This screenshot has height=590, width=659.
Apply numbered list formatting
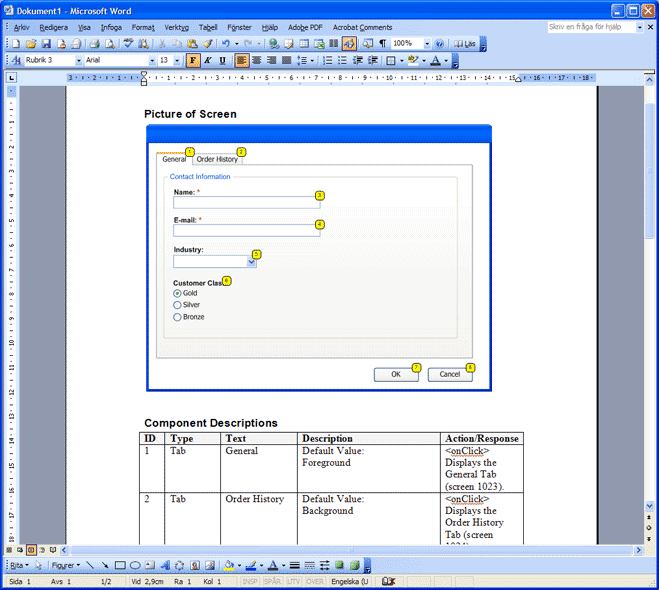point(327,61)
